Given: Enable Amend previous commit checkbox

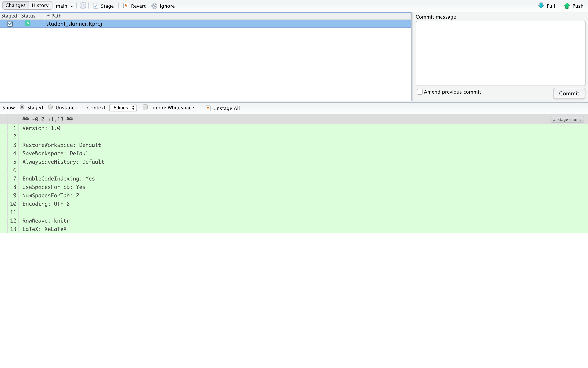Looking at the screenshot, I should (420, 92).
